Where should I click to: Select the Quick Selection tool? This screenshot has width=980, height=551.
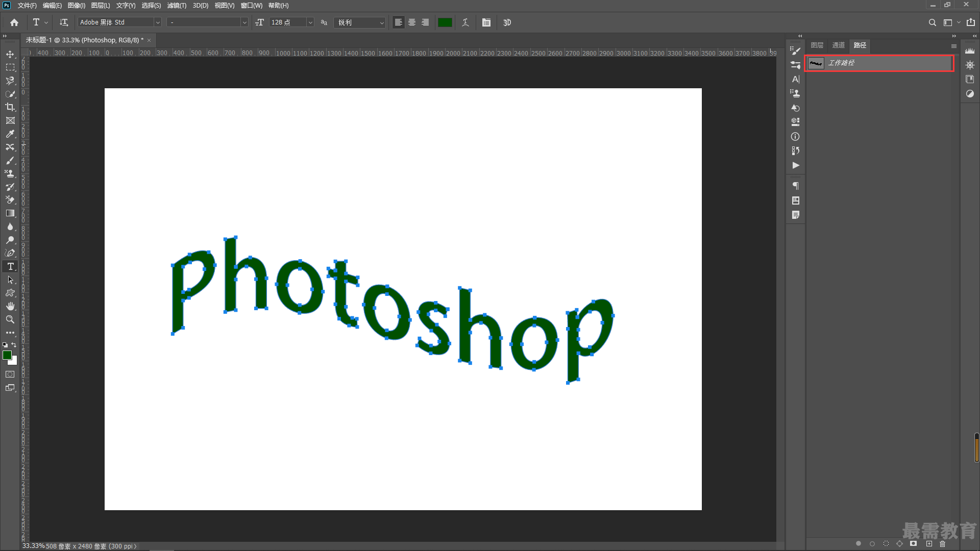pos(10,94)
